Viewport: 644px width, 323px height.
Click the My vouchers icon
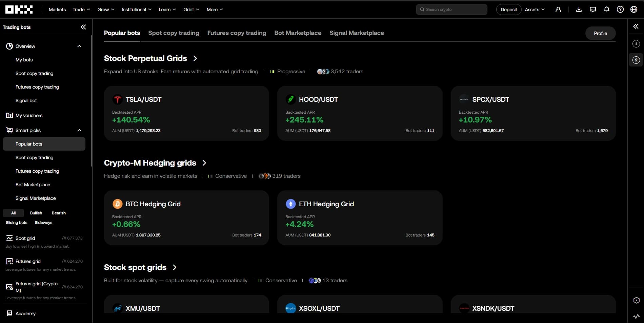click(9, 115)
